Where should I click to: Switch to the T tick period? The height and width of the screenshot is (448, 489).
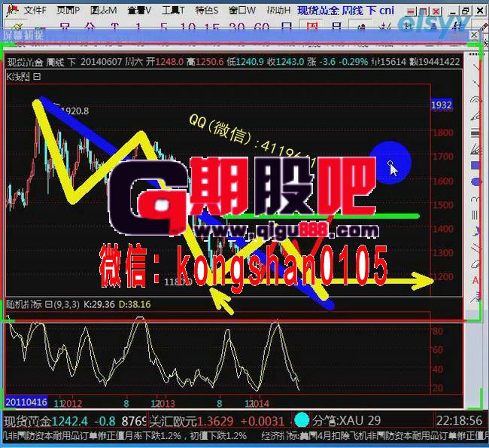115,26
